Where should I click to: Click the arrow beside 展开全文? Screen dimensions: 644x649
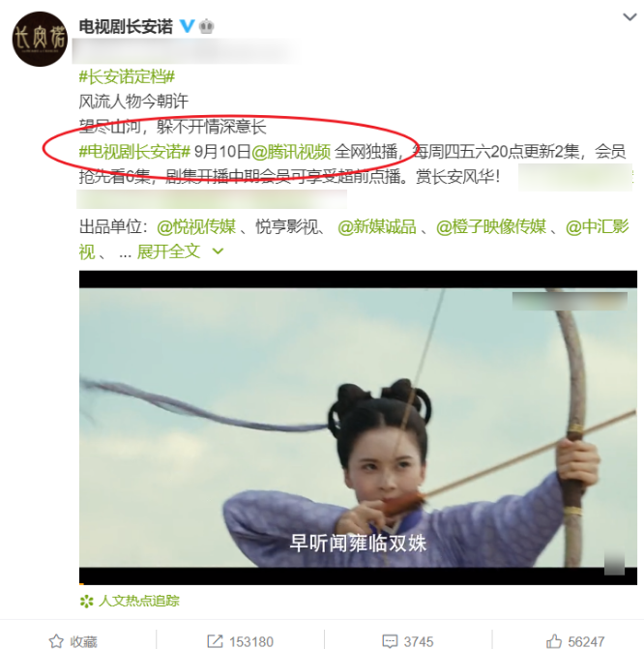pyautogui.click(x=218, y=251)
